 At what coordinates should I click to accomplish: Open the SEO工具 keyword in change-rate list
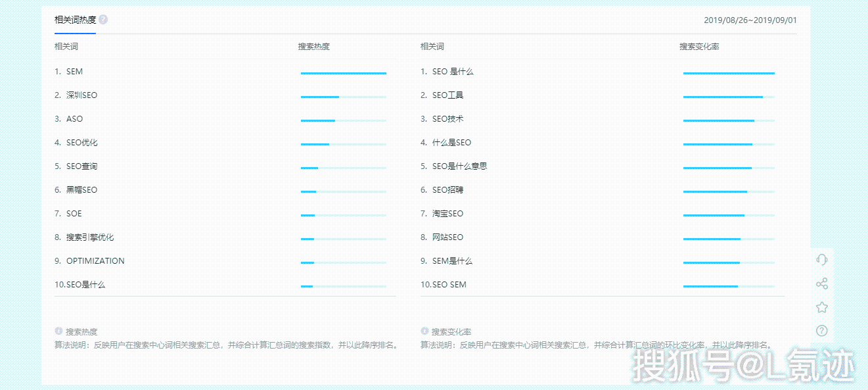(447, 95)
